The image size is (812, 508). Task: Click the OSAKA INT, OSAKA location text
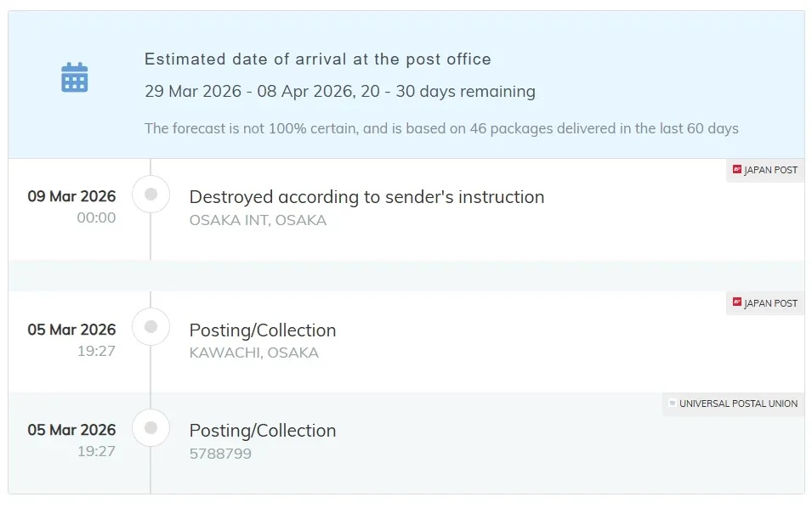coord(258,221)
